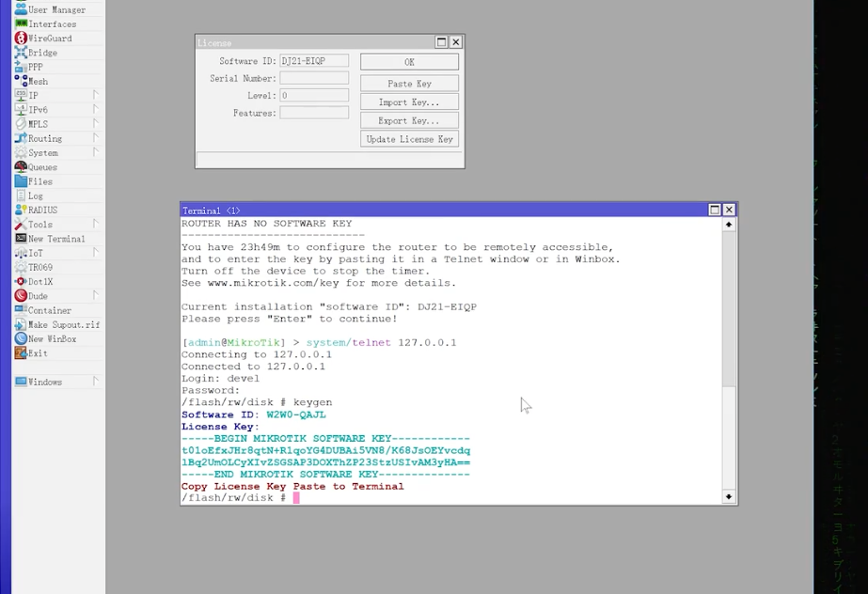
Task: Select the Dot1X icon
Action: tap(21, 282)
